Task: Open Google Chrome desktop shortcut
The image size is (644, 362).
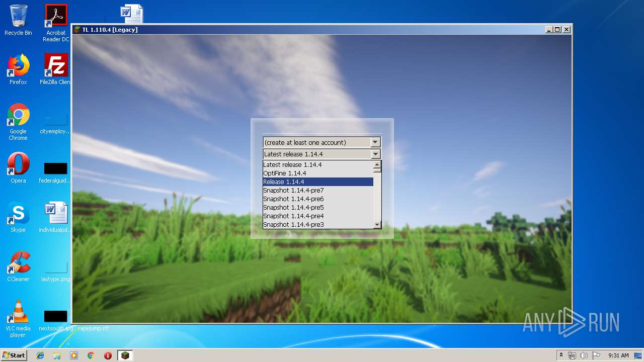Action: (x=18, y=122)
